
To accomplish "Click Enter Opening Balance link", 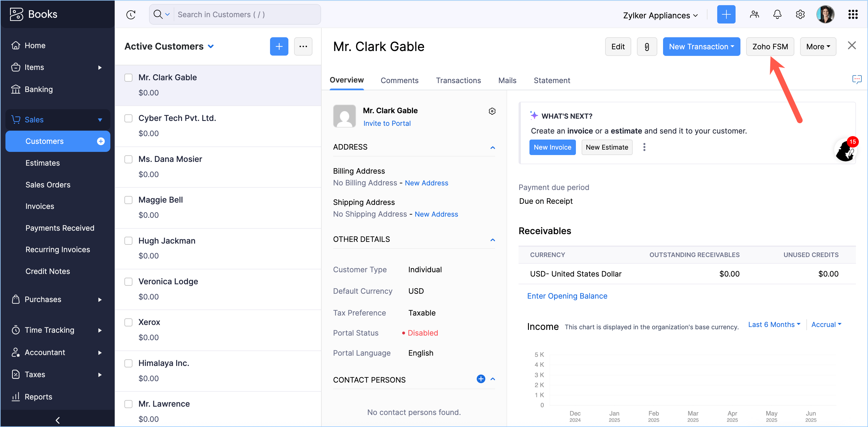I will [x=567, y=296].
